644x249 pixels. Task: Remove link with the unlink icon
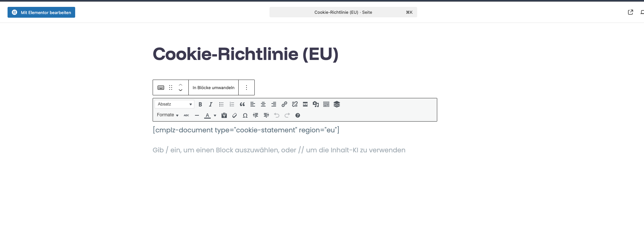[295, 104]
